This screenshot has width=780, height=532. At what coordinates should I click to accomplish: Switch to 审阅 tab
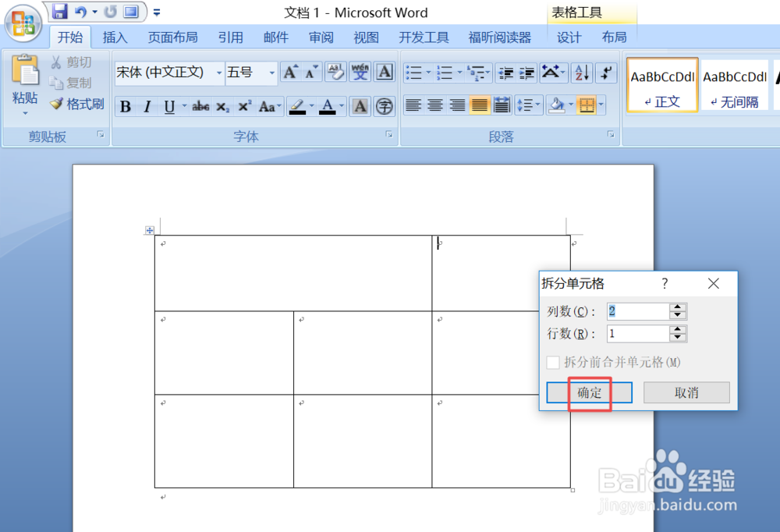(x=321, y=37)
